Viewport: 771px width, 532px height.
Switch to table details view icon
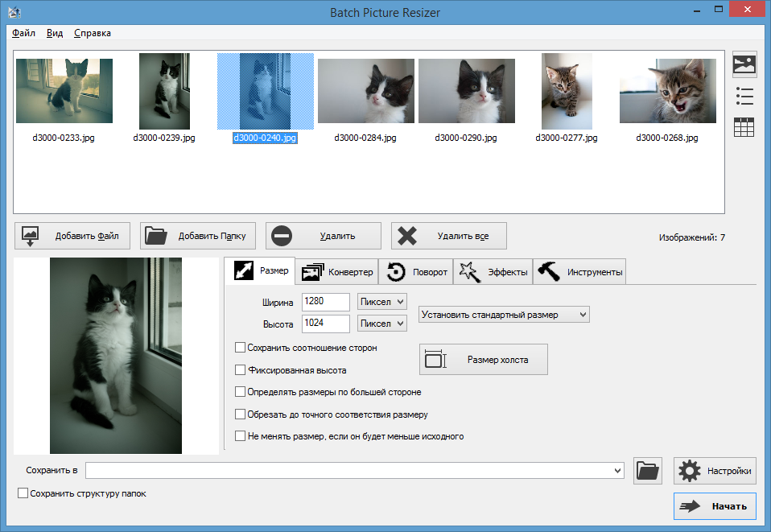coord(744,127)
